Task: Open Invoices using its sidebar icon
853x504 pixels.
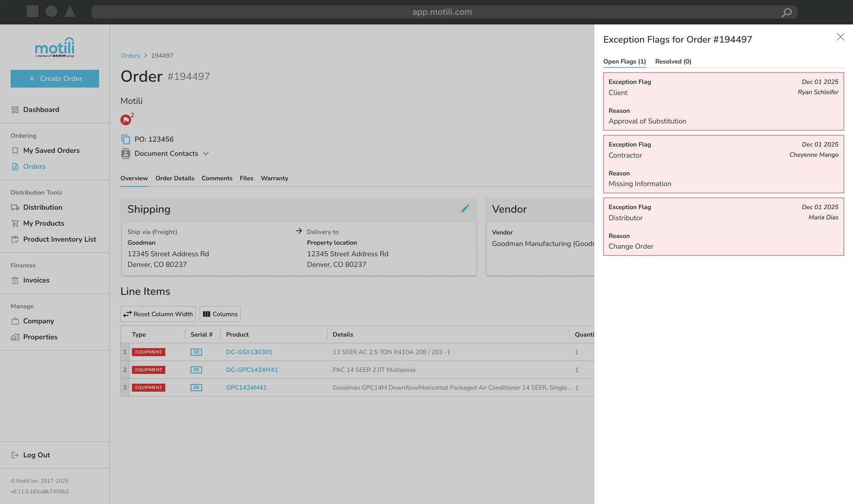Action: tap(15, 280)
